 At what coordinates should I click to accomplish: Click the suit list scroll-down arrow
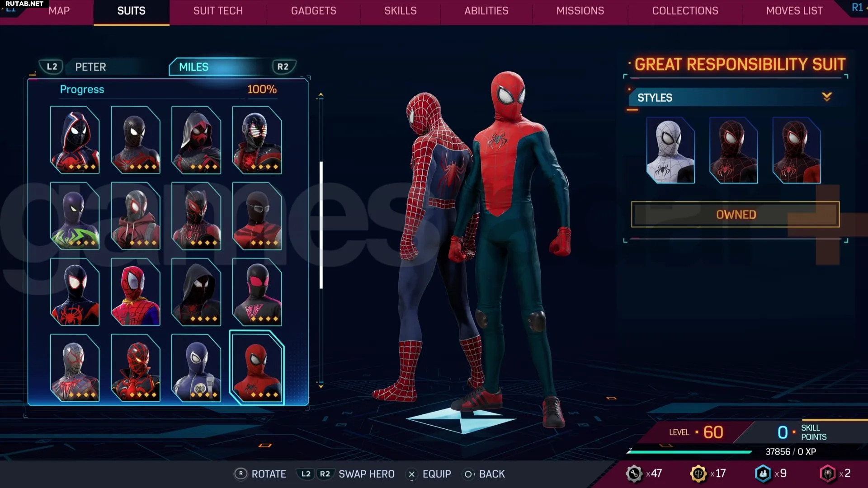[321, 386]
